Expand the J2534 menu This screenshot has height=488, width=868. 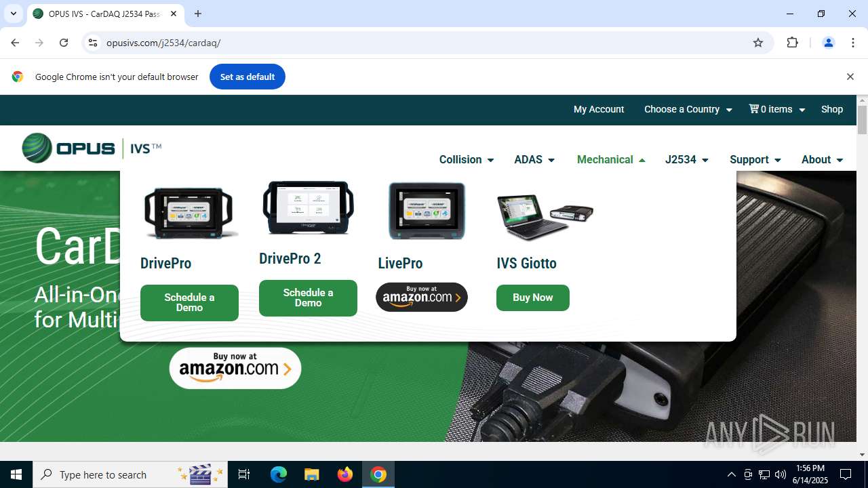(687, 160)
